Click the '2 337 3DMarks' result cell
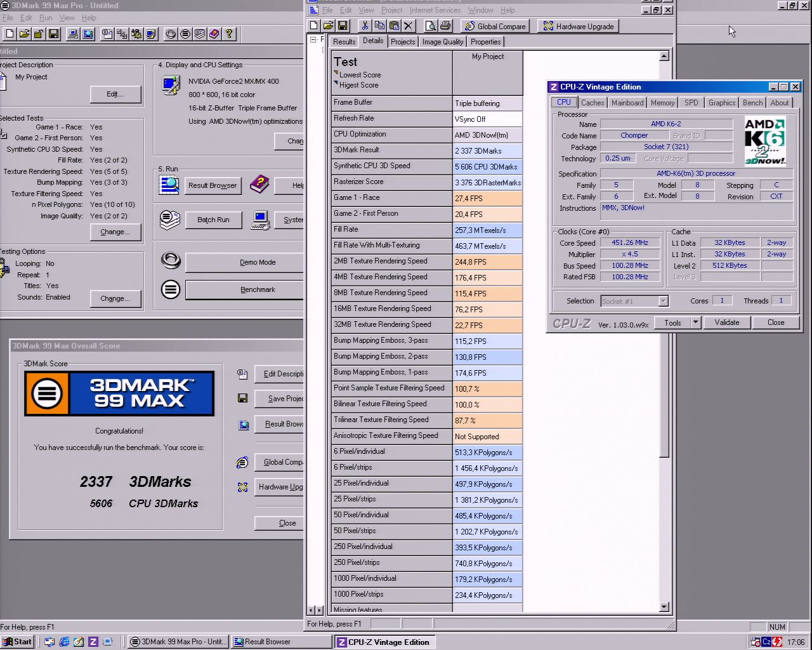812x650 pixels. (x=487, y=150)
